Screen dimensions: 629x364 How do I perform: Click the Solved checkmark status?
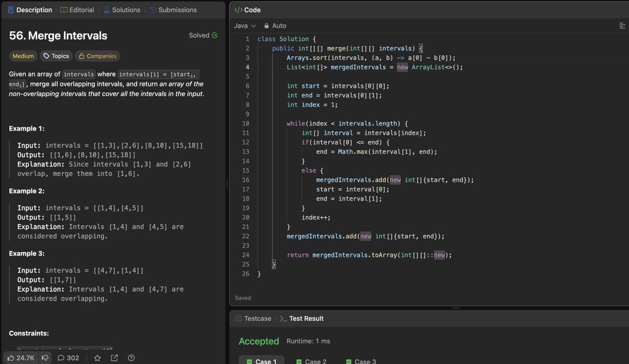(x=203, y=36)
